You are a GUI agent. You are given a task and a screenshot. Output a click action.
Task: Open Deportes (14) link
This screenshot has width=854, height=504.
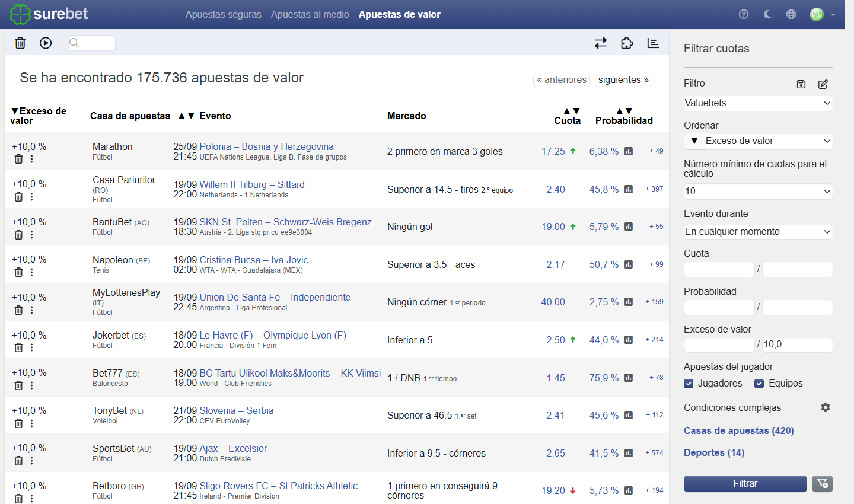pos(714,453)
